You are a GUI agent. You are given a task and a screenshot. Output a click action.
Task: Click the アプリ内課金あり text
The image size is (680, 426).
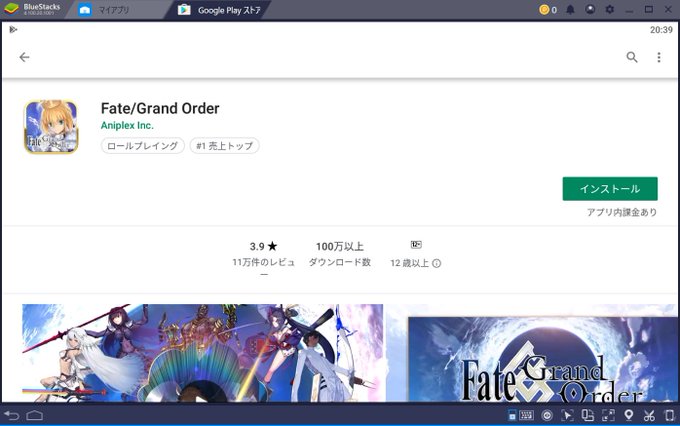(622, 212)
